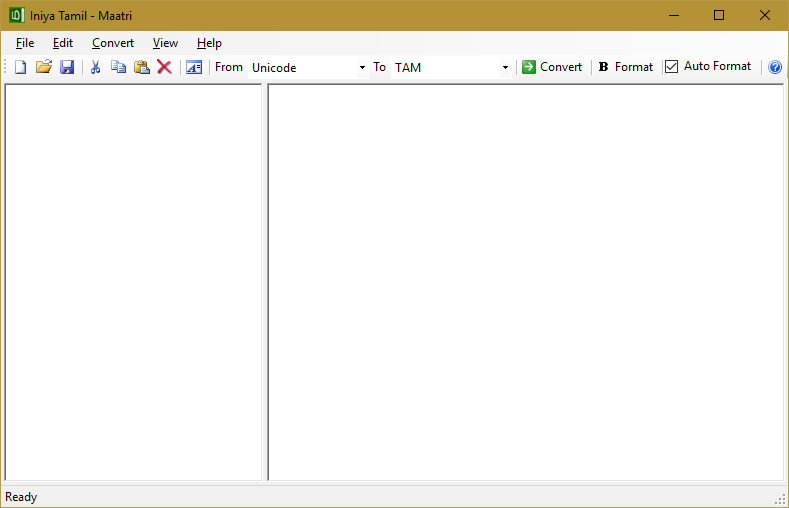The width and height of the screenshot is (789, 508).
Task: Click the resize grip in status bar
Action: click(780, 498)
